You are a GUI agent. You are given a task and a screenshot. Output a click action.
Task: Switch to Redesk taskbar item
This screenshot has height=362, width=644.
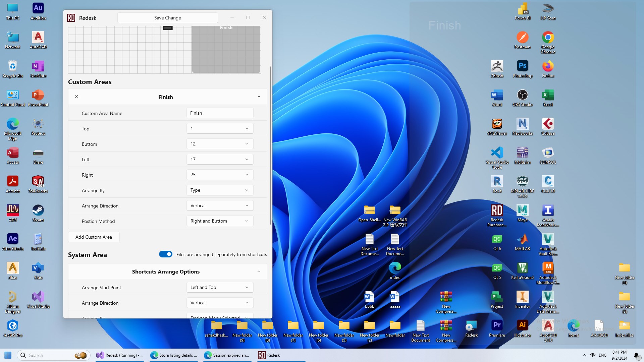point(269,355)
